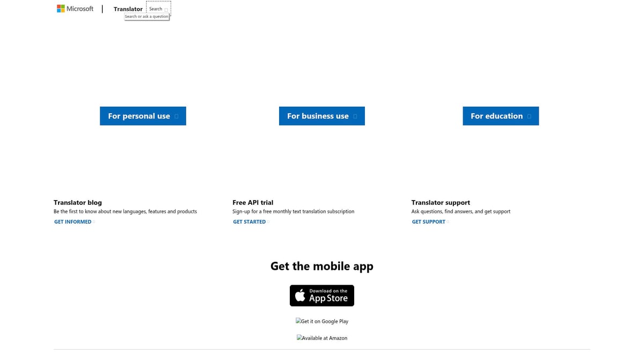The height and width of the screenshot is (362, 644).
Task: Follow the GET INFORMED link
Action: point(73,221)
